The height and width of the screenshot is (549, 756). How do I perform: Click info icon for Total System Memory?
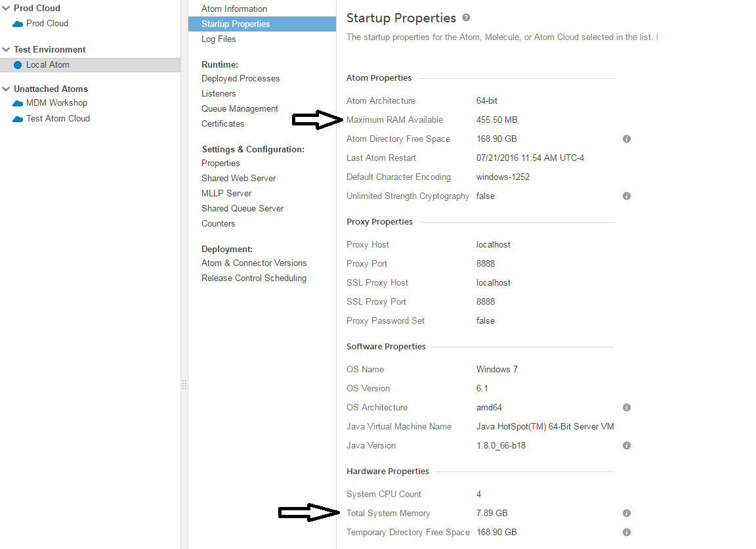(x=627, y=514)
